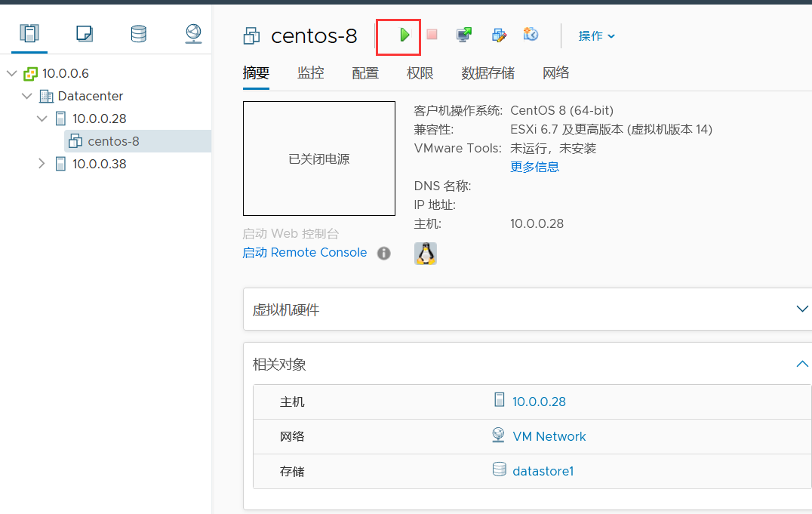
Task: Click the datastore icon beside datastore1
Action: pos(500,469)
